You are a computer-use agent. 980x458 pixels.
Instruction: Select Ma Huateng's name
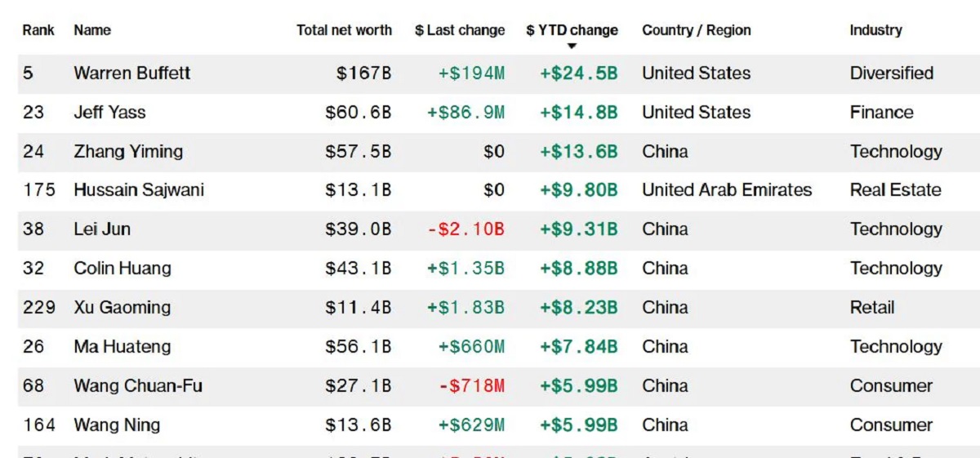122,347
